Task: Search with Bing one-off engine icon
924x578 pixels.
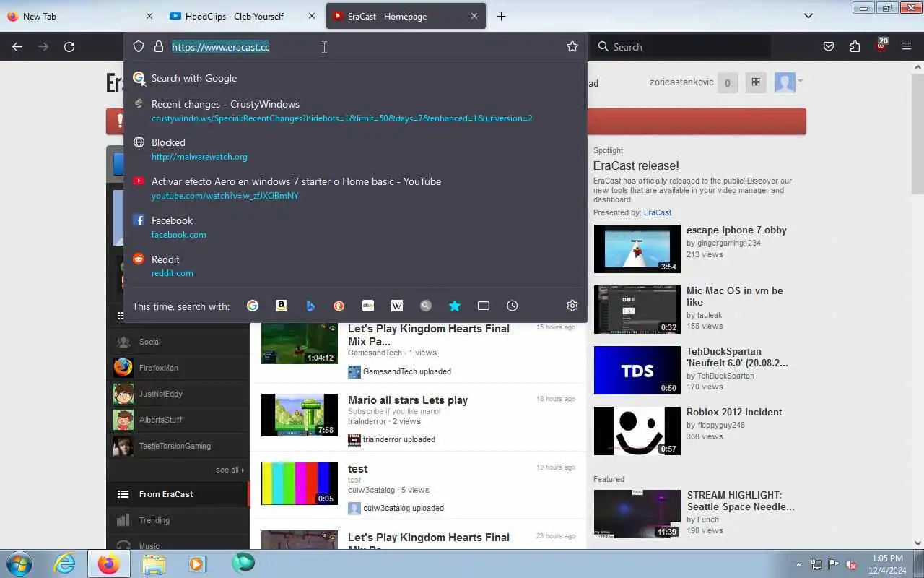Action: tap(310, 306)
